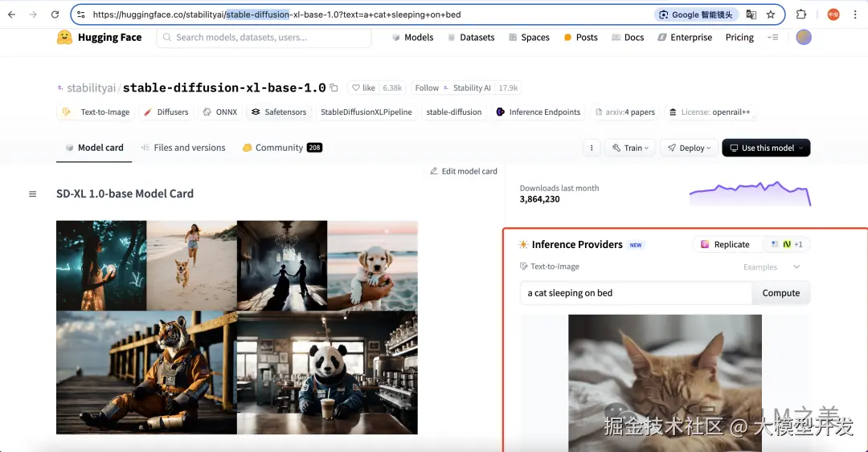
Task: Expand the Use this model dropdown
Action: click(766, 148)
